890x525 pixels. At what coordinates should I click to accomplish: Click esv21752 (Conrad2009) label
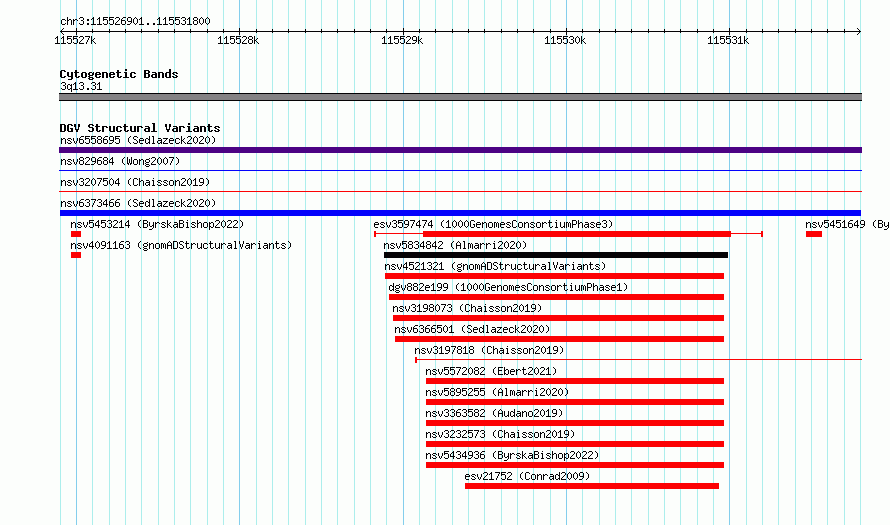click(x=527, y=476)
